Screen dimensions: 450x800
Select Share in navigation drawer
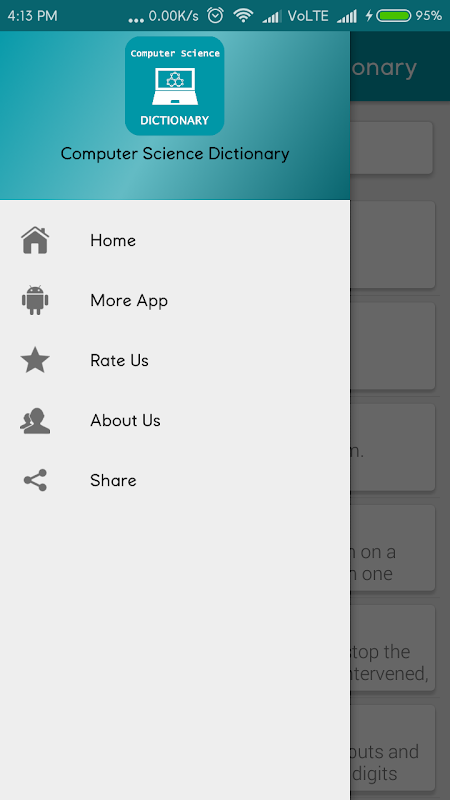pyautogui.click(x=175, y=480)
